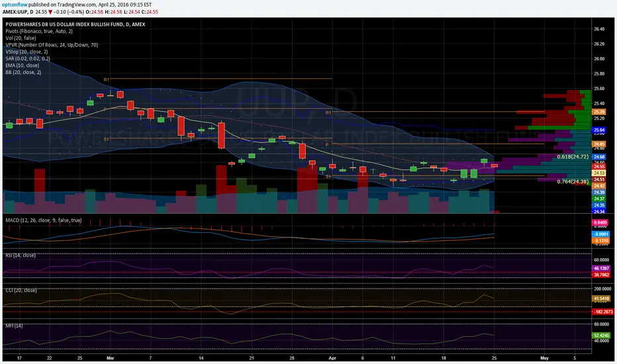Click the red 24.55 price tag on axis
Screen dimensions: 617x364
click(x=599, y=167)
